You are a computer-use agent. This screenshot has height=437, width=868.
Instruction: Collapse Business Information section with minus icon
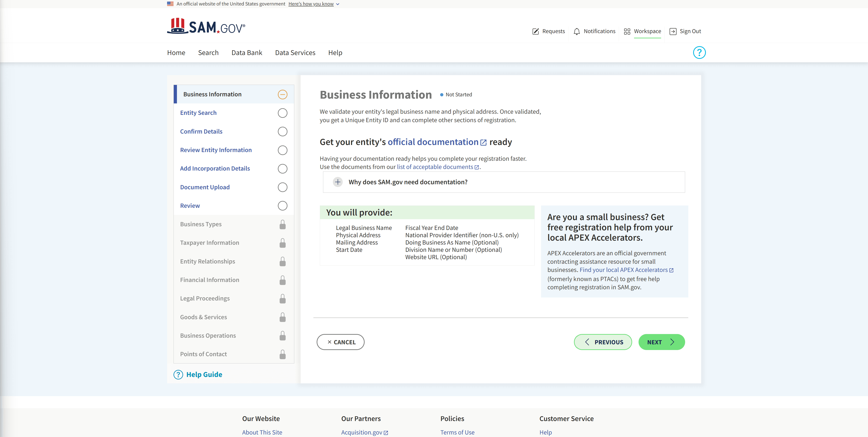tap(282, 94)
